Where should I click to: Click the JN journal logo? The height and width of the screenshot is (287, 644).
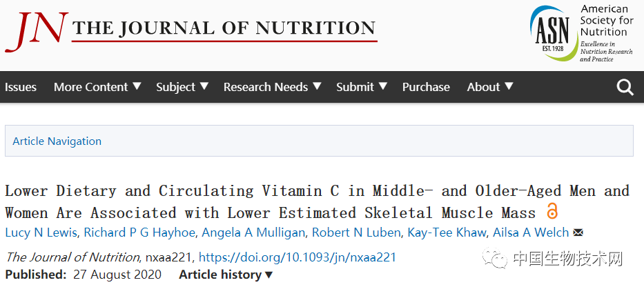click(x=36, y=30)
